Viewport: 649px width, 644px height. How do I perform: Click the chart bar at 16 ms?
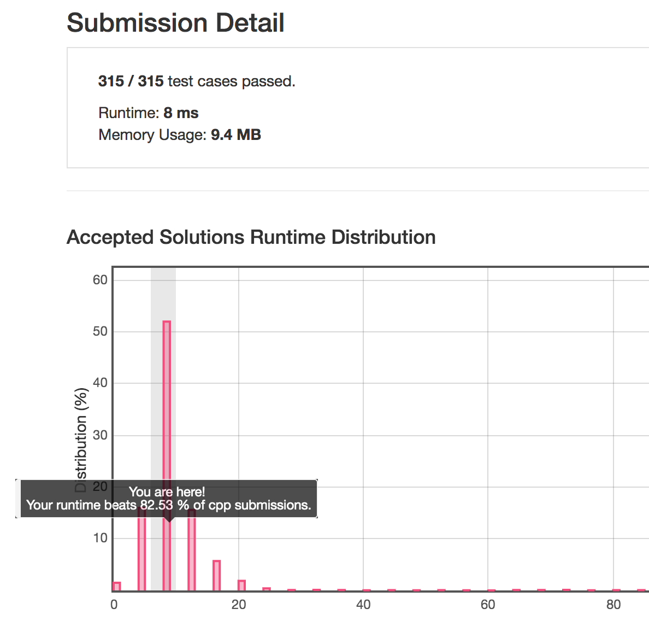[217, 576]
